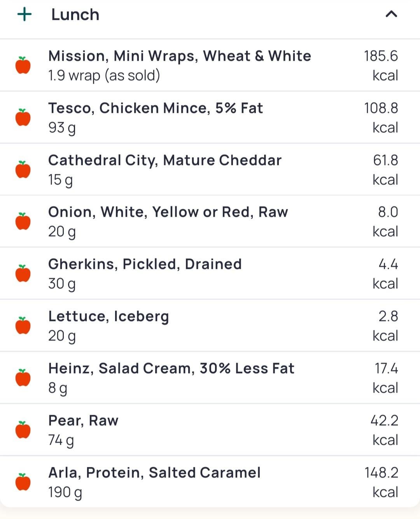Click the 74 g pear serving size
The image size is (420, 519).
point(61,440)
